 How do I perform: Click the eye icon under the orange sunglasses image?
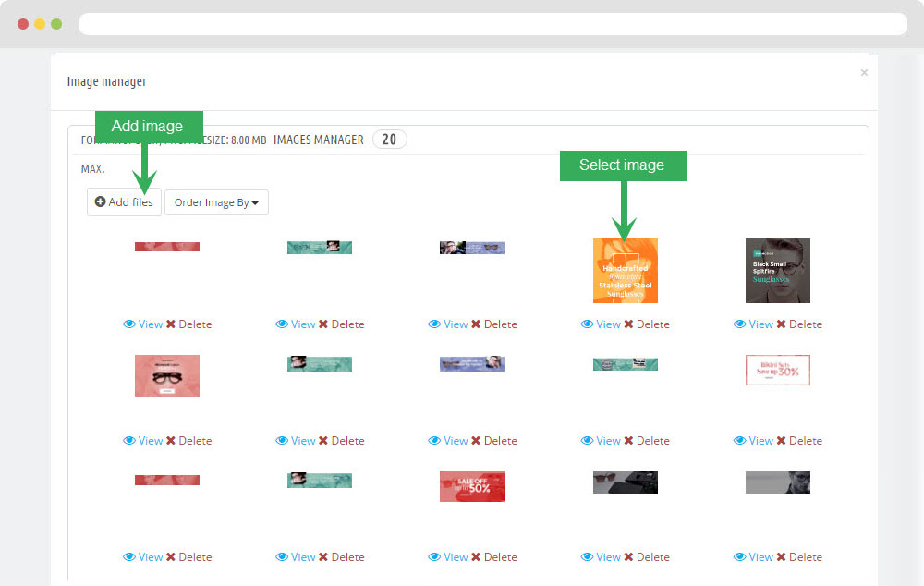(587, 324)
